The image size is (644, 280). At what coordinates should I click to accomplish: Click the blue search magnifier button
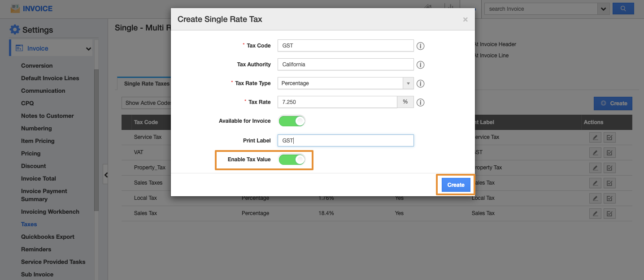[623, 9]
